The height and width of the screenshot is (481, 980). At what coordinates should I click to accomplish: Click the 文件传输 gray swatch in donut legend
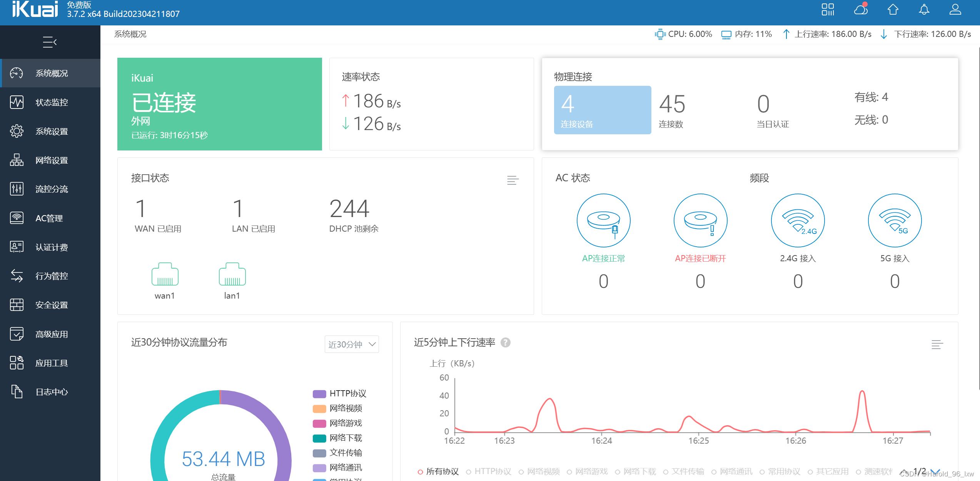pyautogui.click(x=319, y=453)
